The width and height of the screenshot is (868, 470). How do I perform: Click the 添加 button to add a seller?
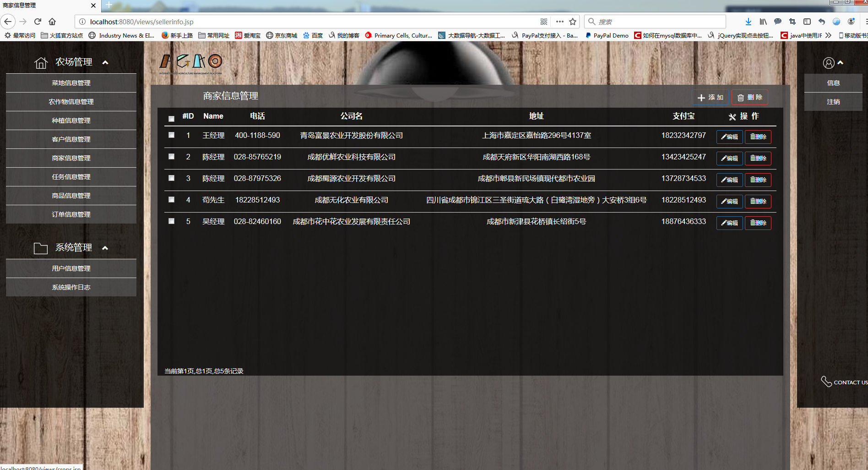coord(710,98)
